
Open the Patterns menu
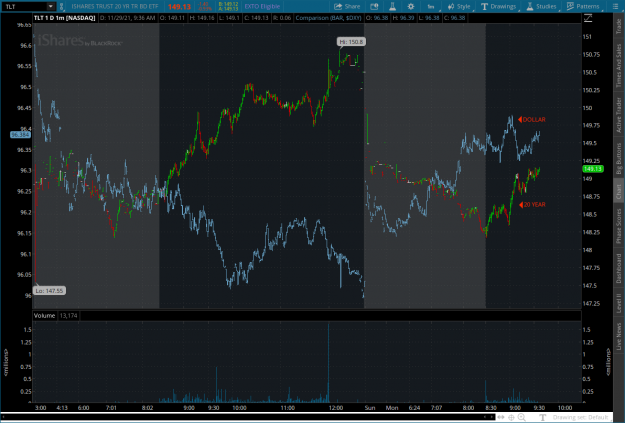pyautogui.click(x=583, y=6)
